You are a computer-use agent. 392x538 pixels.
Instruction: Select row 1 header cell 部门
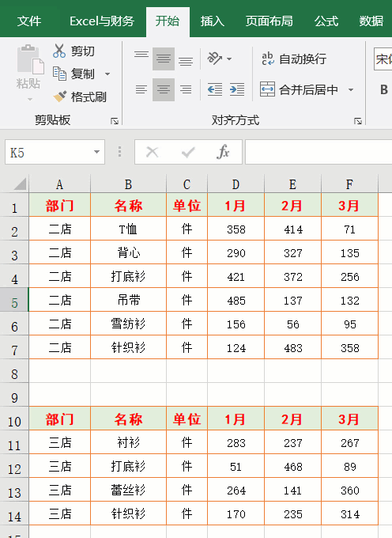(x=59, y=205)
